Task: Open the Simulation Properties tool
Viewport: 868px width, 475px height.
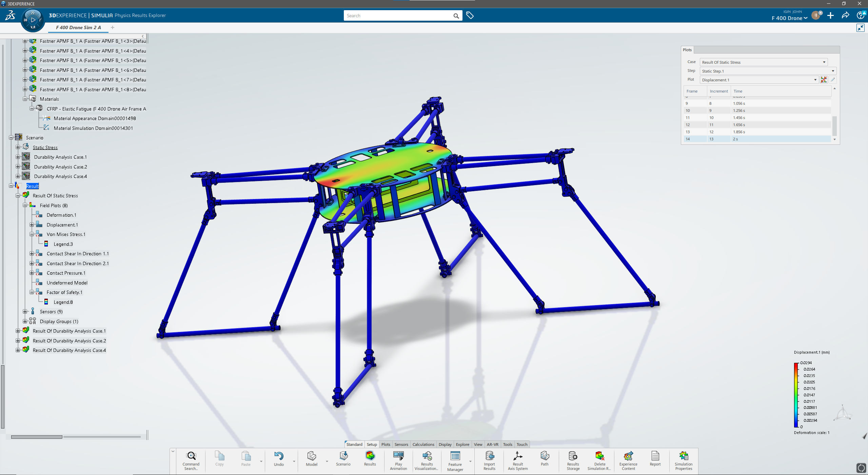Action: tap(683, 456)
